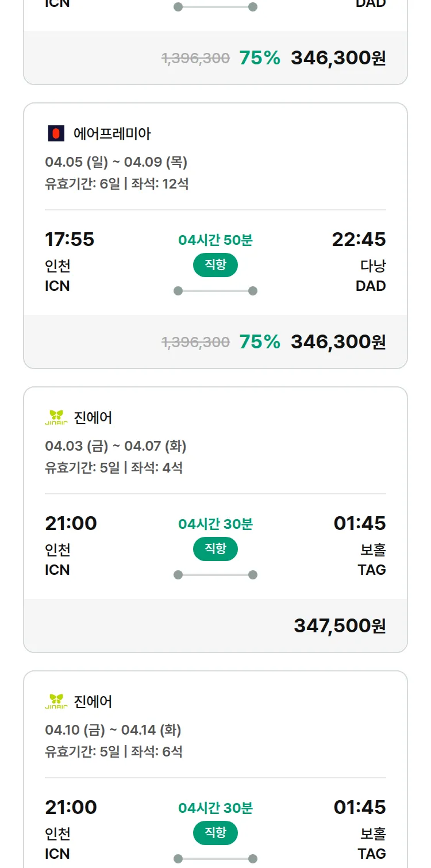
Task: Click the Jin Air logo on the 04.03 flight
Action: pyautogui.click(x=56, y=417)
